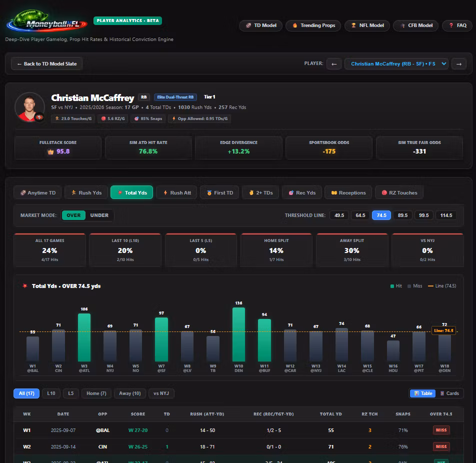Viewport: 476px width, 463px height.
Task: Click the Player Analytics Beta badge
Action: click(127, 20)
